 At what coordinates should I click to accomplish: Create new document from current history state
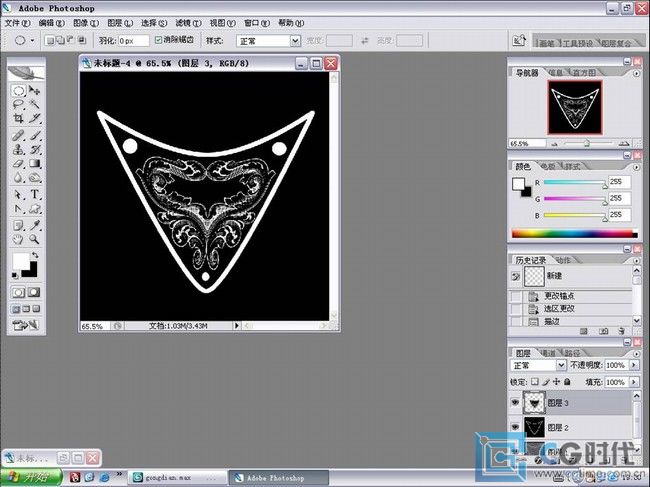pyautogui.click(x=584, y=331)
